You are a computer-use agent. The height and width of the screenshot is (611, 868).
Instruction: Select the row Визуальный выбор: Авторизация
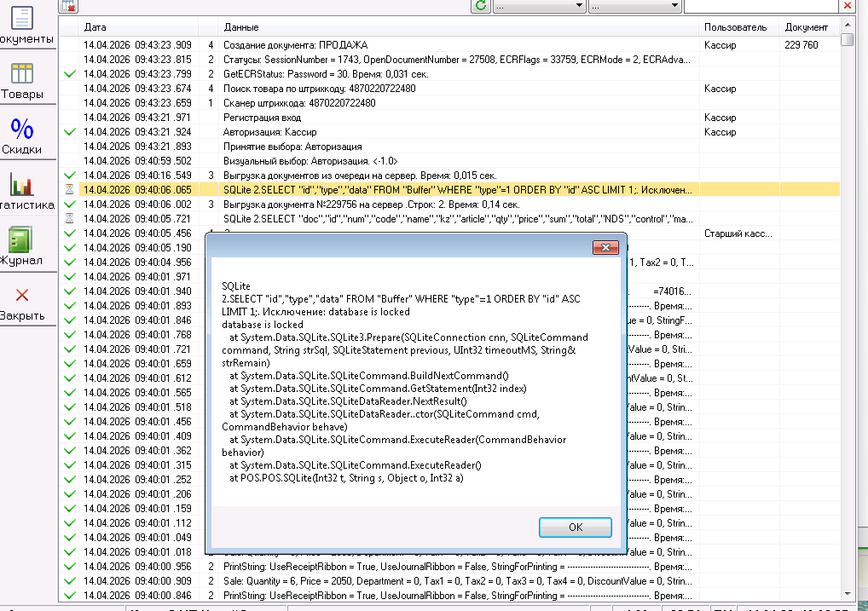(449, 161)
